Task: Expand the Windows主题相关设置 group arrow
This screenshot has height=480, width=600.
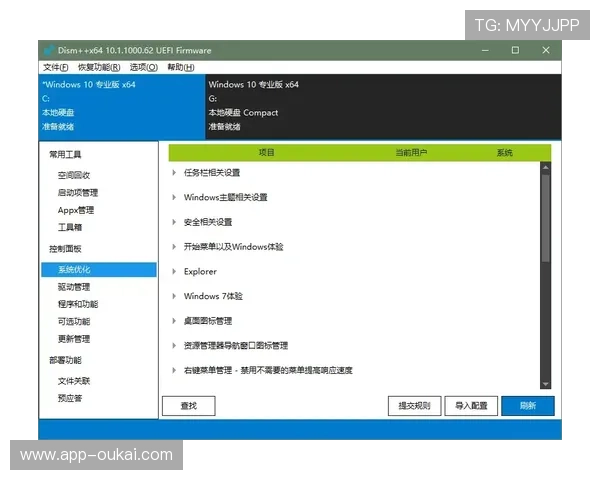Action: point(174,198)
